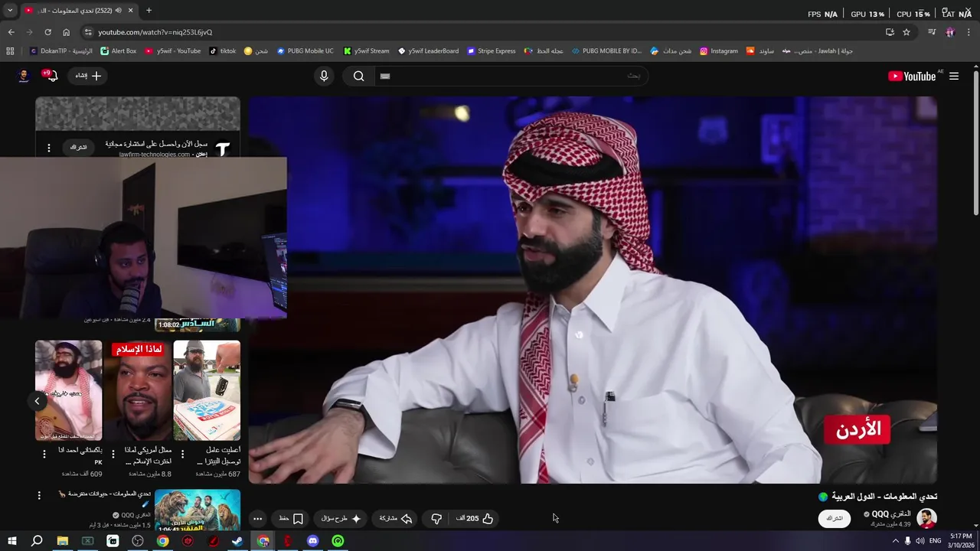Image resolution: width=980 pixels, height=551 pixels.
Task: Click the YouTube logo to go home
Action: tap(912, 76)
